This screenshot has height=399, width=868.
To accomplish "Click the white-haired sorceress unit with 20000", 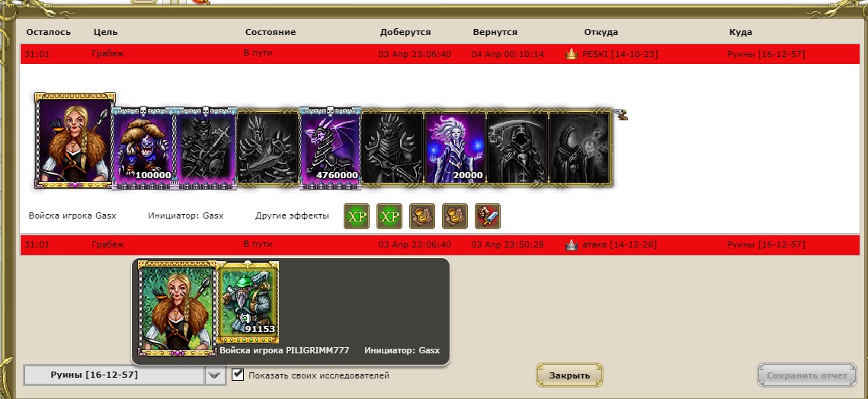I will (x=455, y=148).
